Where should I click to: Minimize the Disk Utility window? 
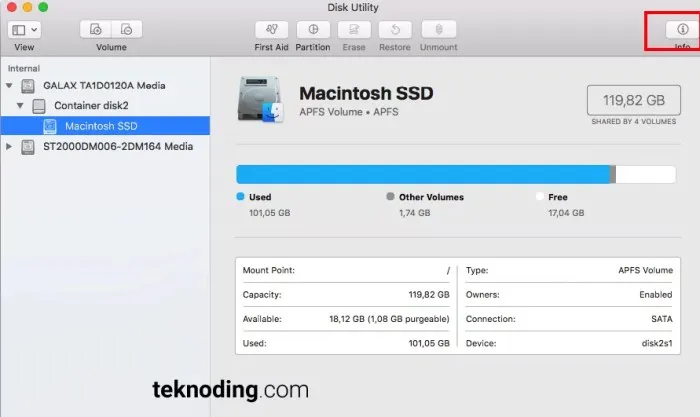(x=27, y=7)
